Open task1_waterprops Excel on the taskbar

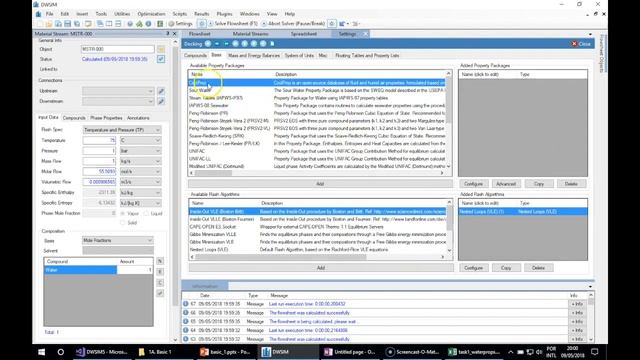point(475,352)
